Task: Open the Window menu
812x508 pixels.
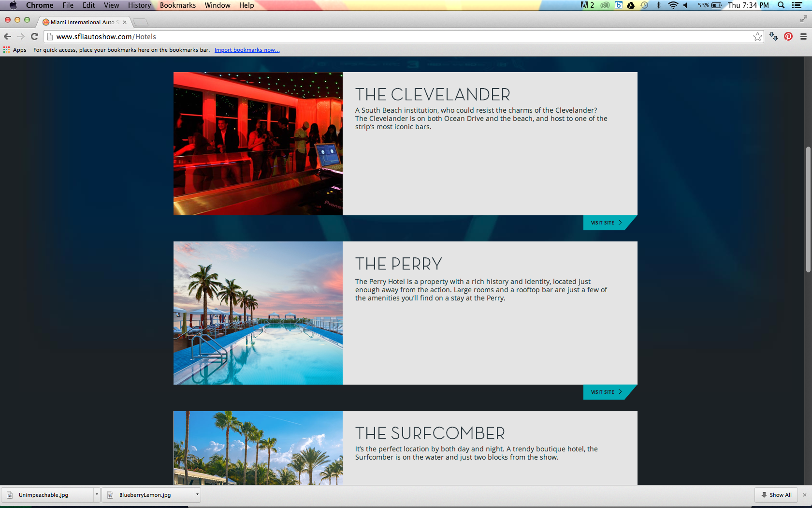Action: [x=217, y=5]
